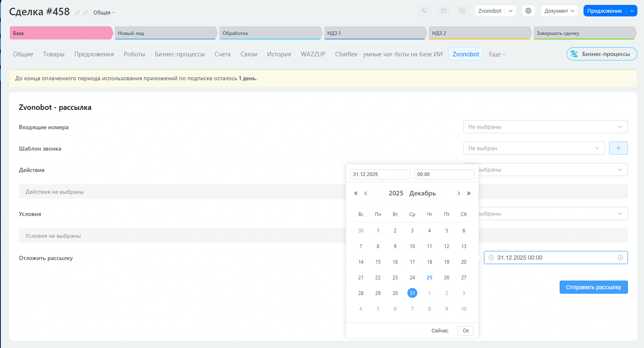Click year 2025 in calendar header

(x=396, y=193)
